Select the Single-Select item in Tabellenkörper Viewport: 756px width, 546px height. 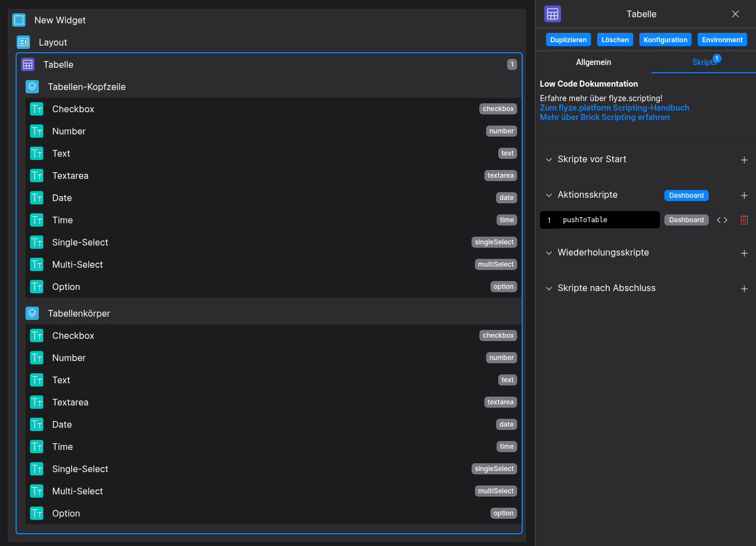pos(80,469)
